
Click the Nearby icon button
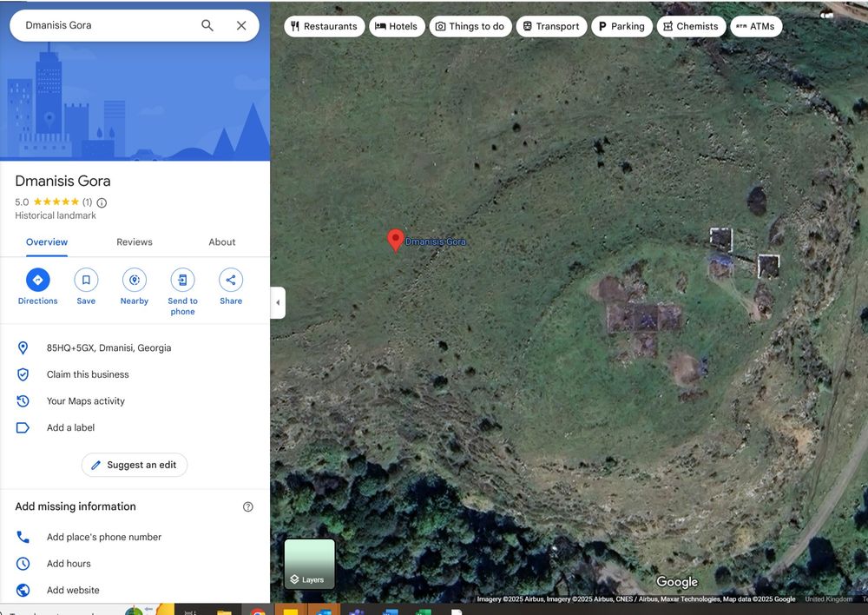134,280
